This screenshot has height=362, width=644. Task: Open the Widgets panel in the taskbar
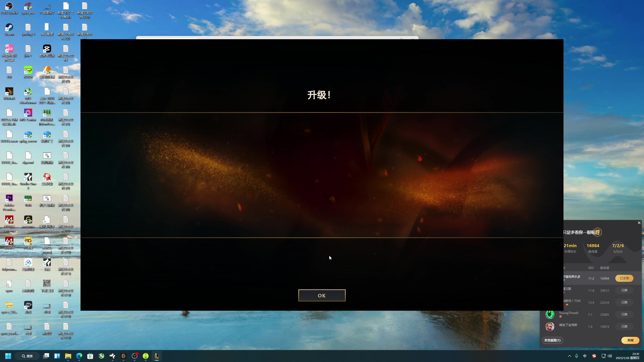(57, 356)
